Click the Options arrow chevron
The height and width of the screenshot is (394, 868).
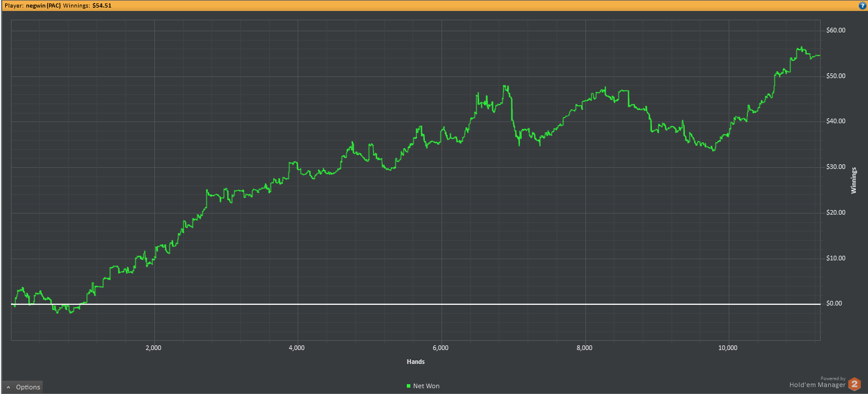[8, 387]
